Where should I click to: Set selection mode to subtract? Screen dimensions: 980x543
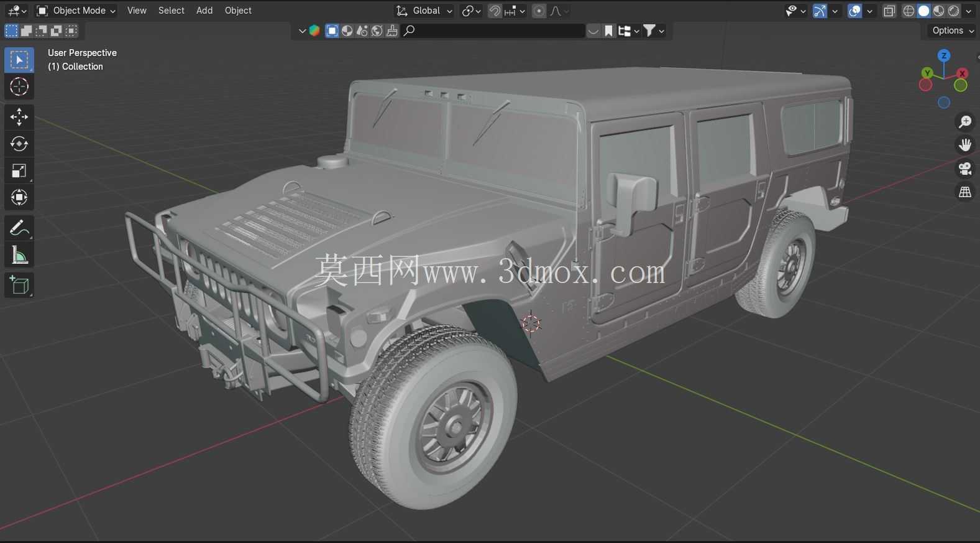click(x=41, y=30)
